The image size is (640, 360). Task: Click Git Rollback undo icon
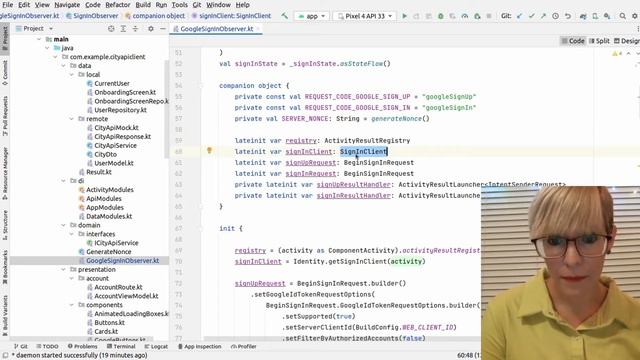coord(568,16)
